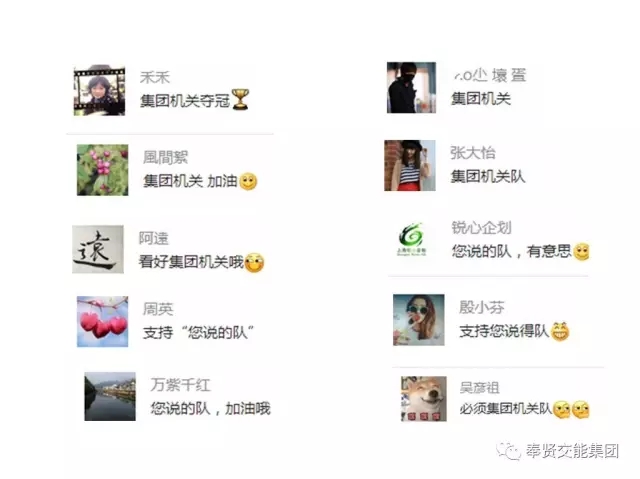Click the trophy emoji after 集团机关夺冠
Image resolution: width=640 pixels, height=479 pixels.
[x=240, y=100]
